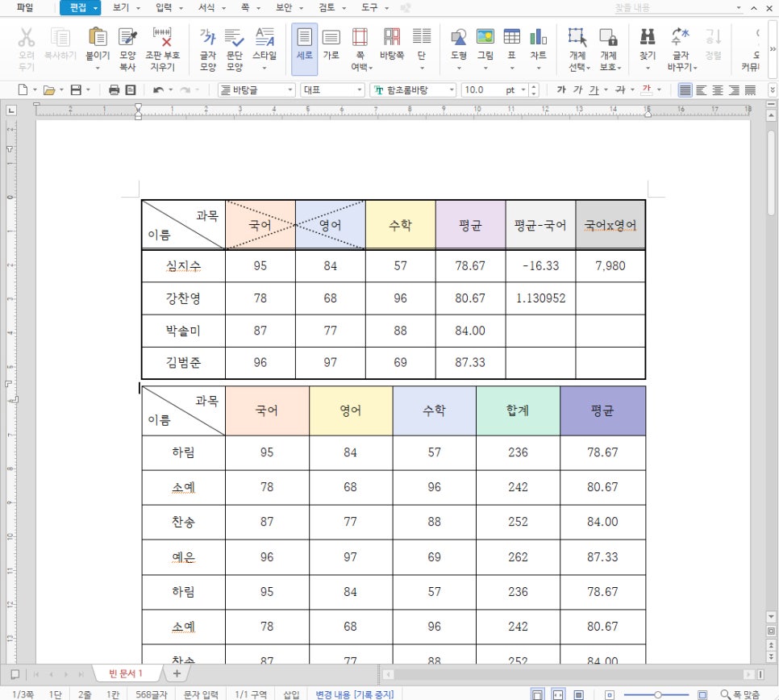Click the open folder icon
The height and width of the screenshot is (700, 779).
(48, 90)
